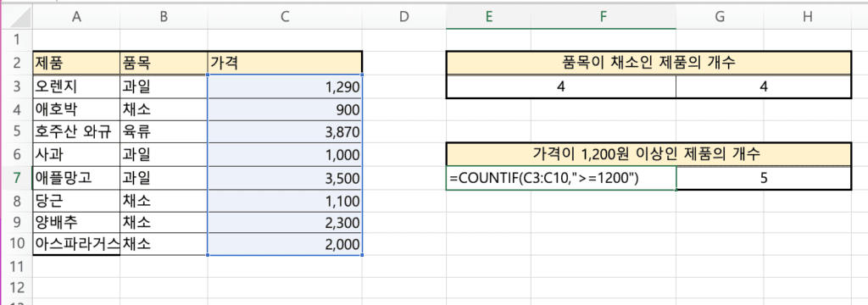This screenshot has height=305, width=868.
Task: Click '채소' in the 아스파라거스 row
Action: [x=164, y=244]
